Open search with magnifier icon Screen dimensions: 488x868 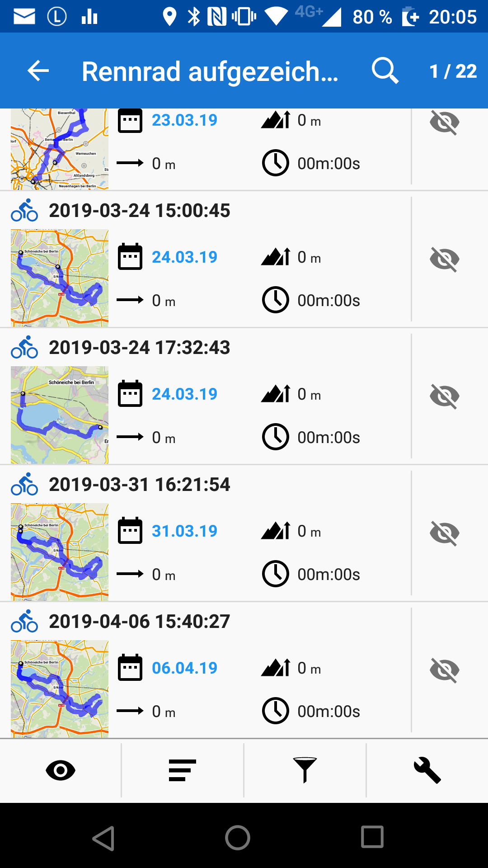(x=385, y=71)
